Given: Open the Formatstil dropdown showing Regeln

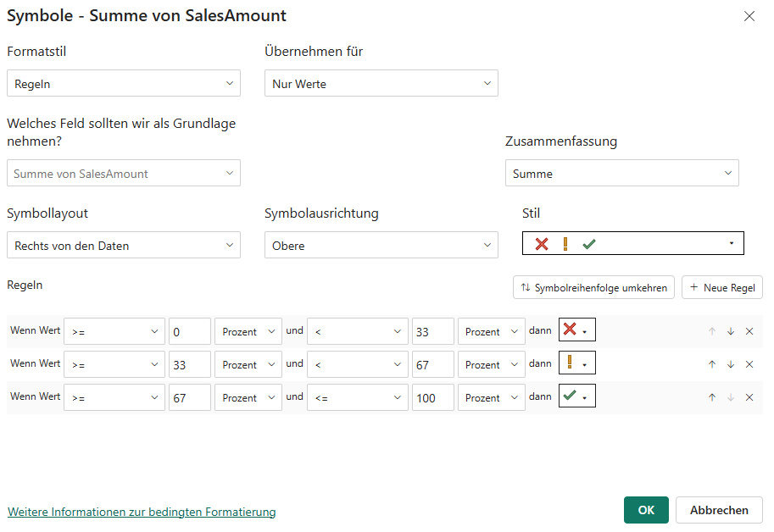Looking at the screenshot, I should tap(123, 83).
